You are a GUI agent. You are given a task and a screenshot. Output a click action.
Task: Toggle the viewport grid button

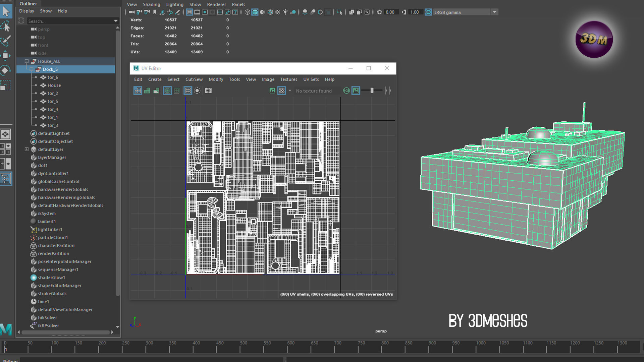(x=190, y=12)
